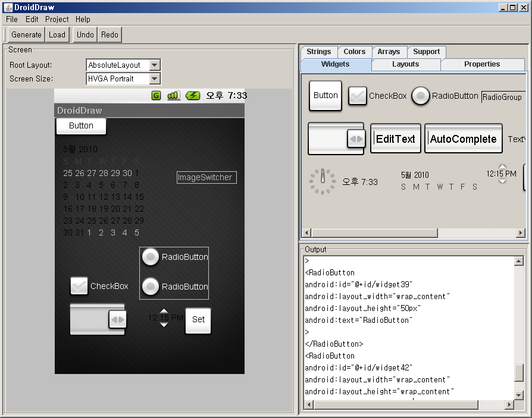The width and height of the screenshot is (532, 418).
Task: Open the File menu
Action: [x=12, y=19]
